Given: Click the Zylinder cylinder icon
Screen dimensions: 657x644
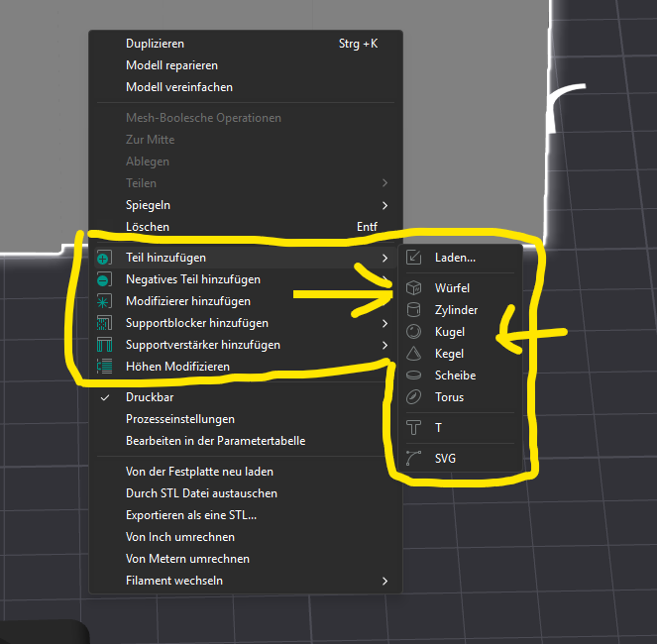Looking at the screenshot, I should [x=413, y=310].
